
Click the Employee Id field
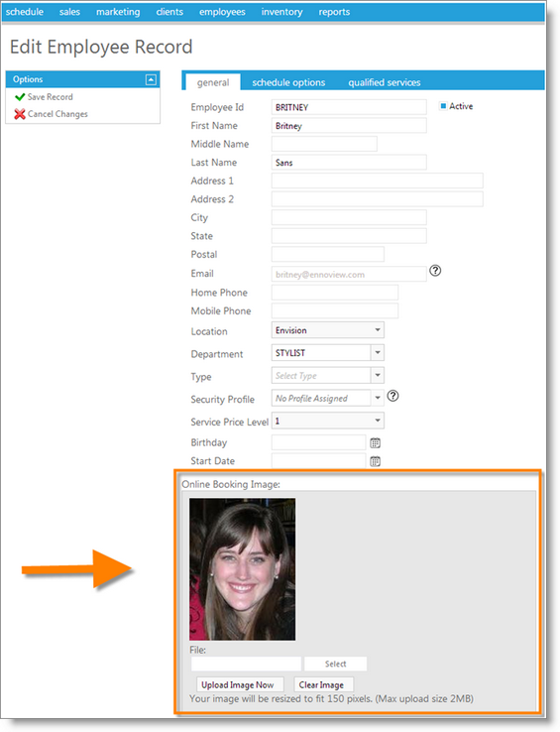(x=349, y=107)
